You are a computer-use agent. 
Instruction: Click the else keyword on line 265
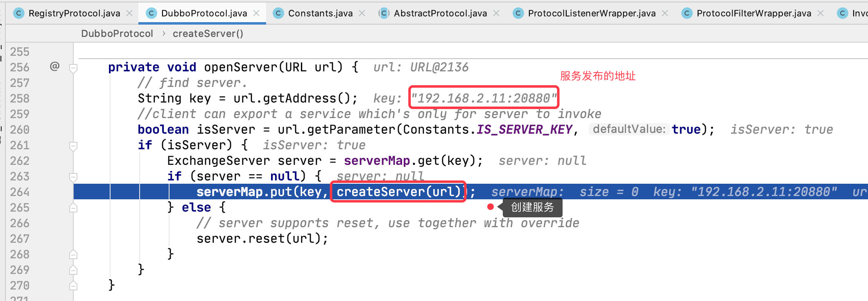click(197, 207)
